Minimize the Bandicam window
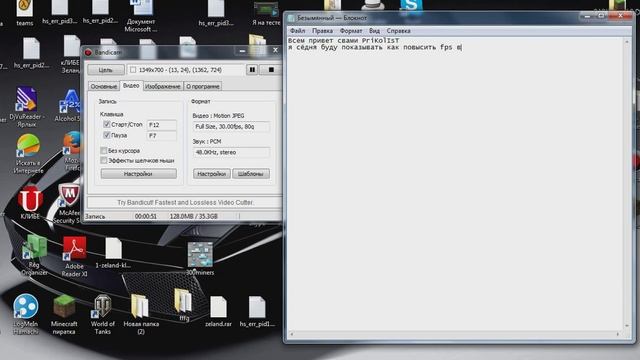640x360 pixels. click(242, 51)
